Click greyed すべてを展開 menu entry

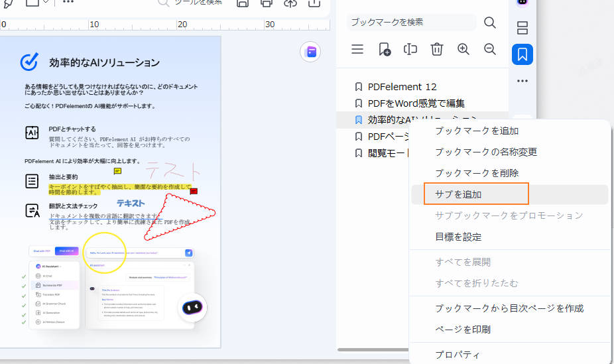(463, 262)
